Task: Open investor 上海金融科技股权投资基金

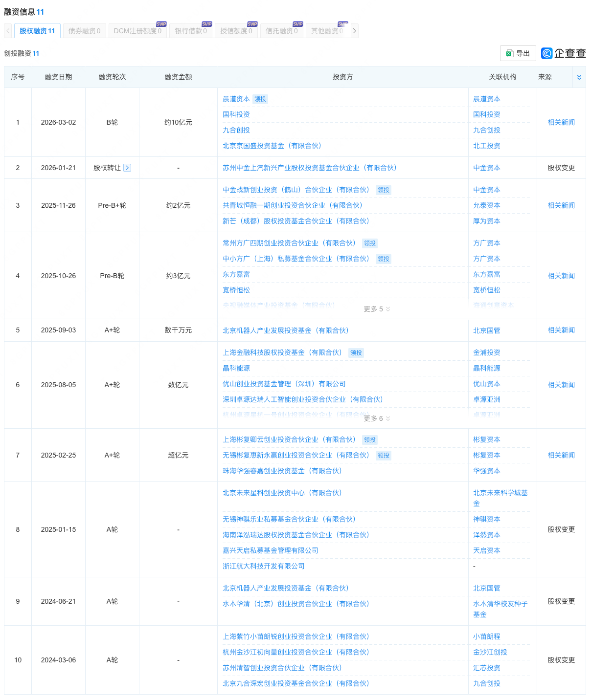Action: [282, 352]
